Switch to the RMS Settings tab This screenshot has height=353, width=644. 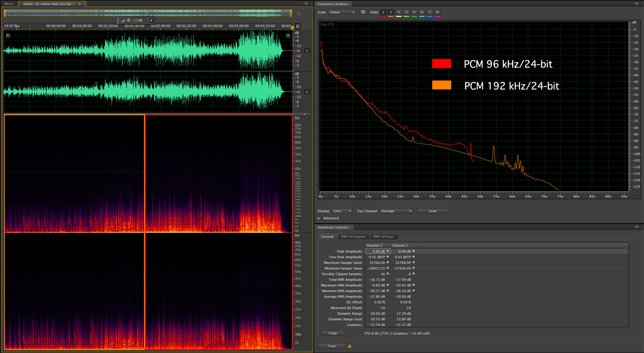383,237
